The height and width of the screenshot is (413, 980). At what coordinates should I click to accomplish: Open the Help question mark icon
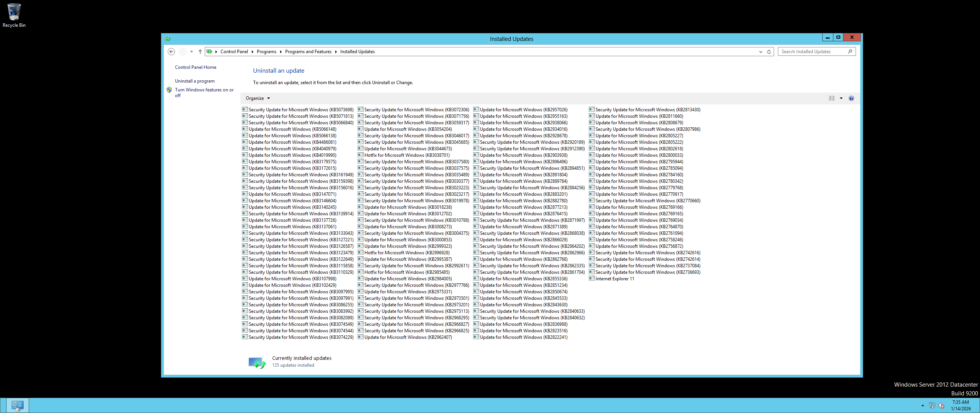click(851, 98)
